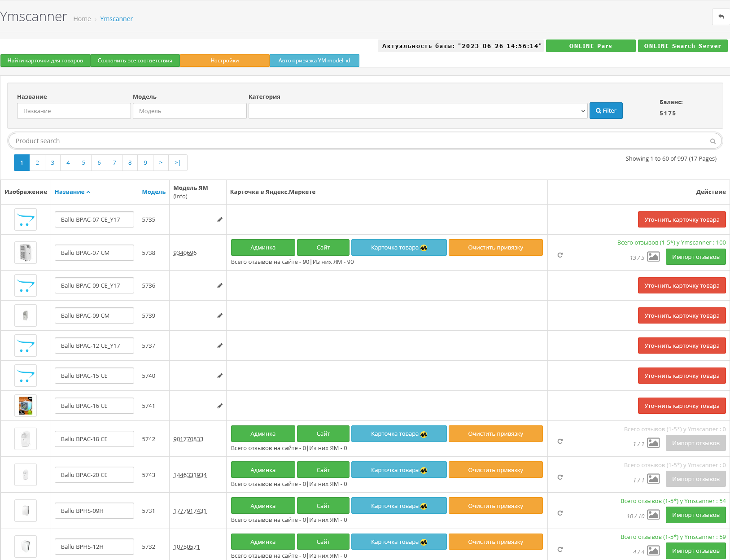Viewport: 730px width, 560px height.
Task: Click Уточнить карточку товара for Ballu BPAC-15 CE
Action: coord(682,376)
